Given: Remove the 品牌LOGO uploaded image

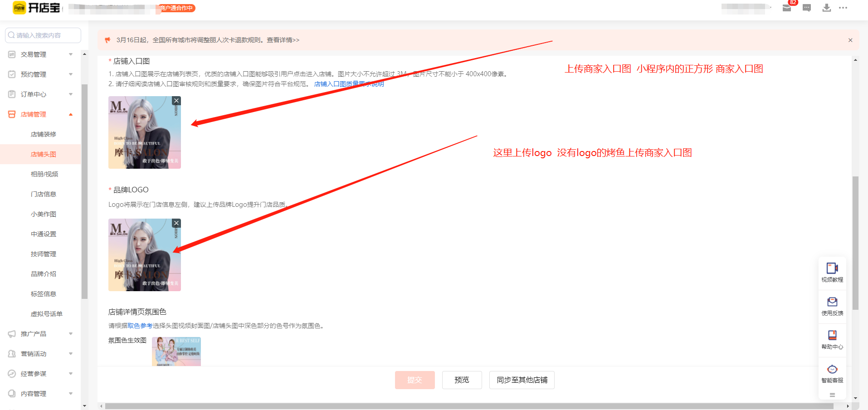Looking at the screenshot, I should tap(176, 223).
